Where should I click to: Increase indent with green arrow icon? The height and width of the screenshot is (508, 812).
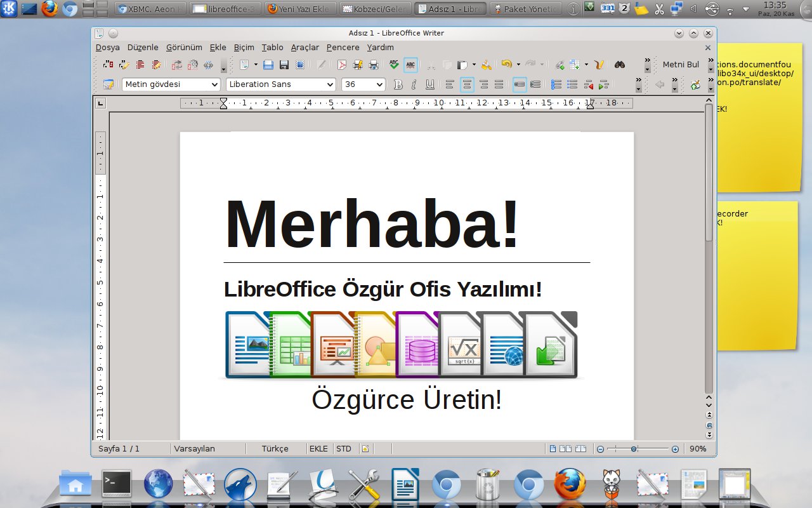603,84
